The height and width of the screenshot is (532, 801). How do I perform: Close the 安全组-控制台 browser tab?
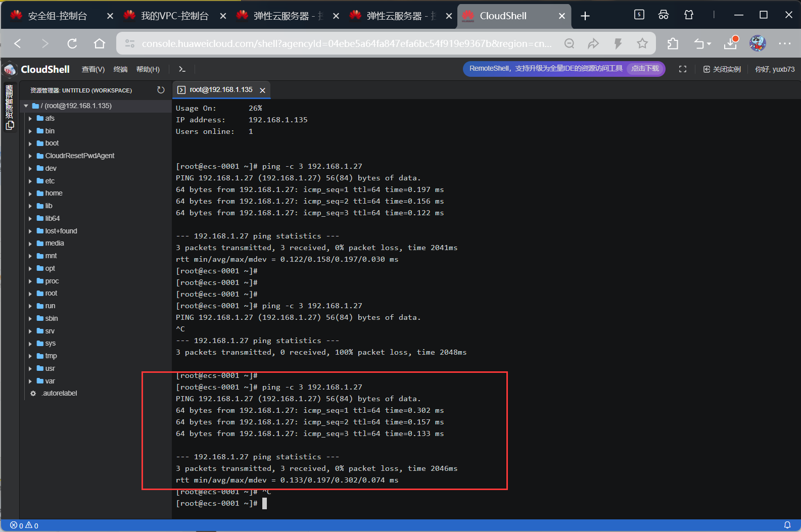coord(110,16)
